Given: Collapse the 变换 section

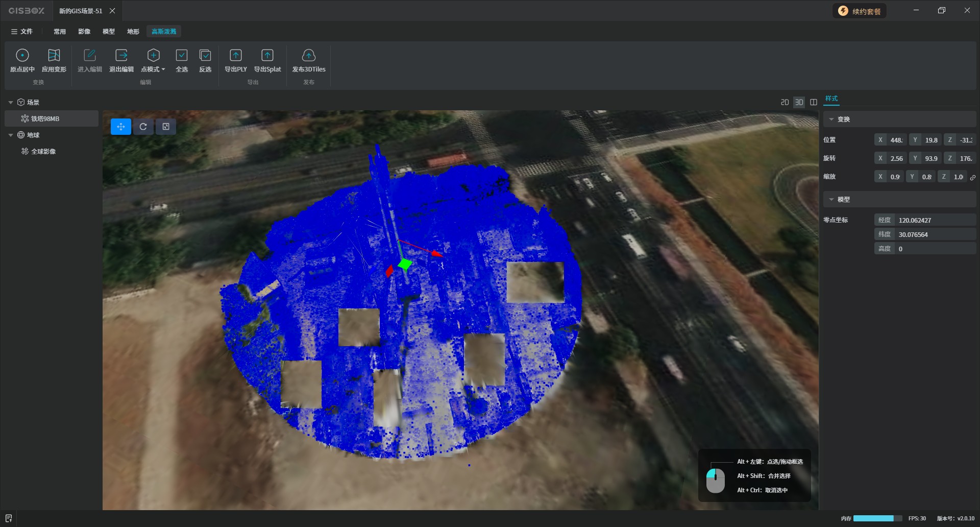Looking at the screenshot, I should click(831, 119).
